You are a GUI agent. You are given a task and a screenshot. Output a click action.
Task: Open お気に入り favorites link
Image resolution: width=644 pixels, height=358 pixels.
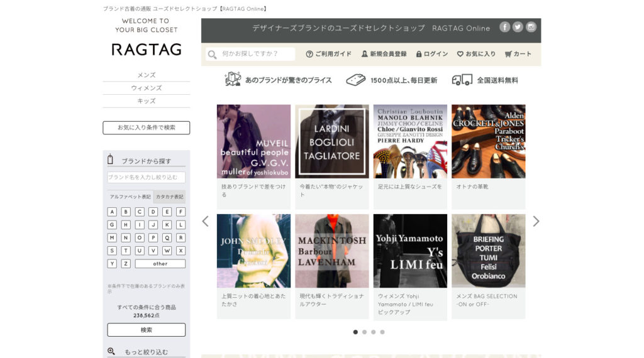click(x=476, y=54)
